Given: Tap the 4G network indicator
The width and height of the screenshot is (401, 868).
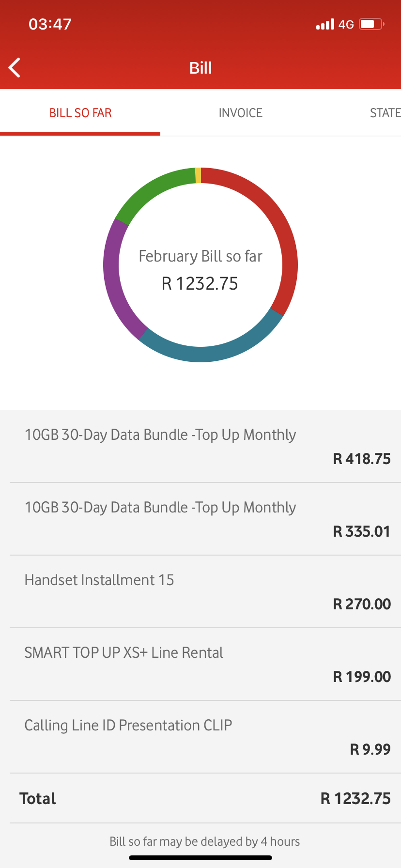Looking at the screenshot, I should click(346, 25).
